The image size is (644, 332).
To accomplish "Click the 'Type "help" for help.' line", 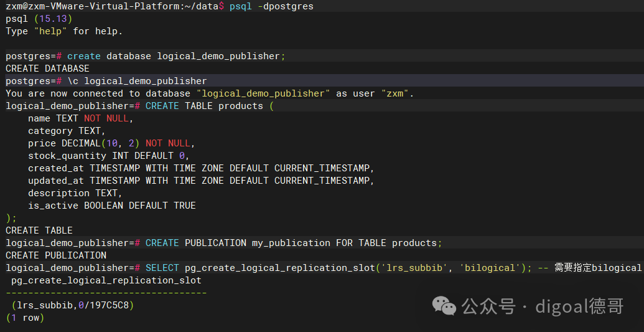I will pyautogui.click(x=64, y=31).
